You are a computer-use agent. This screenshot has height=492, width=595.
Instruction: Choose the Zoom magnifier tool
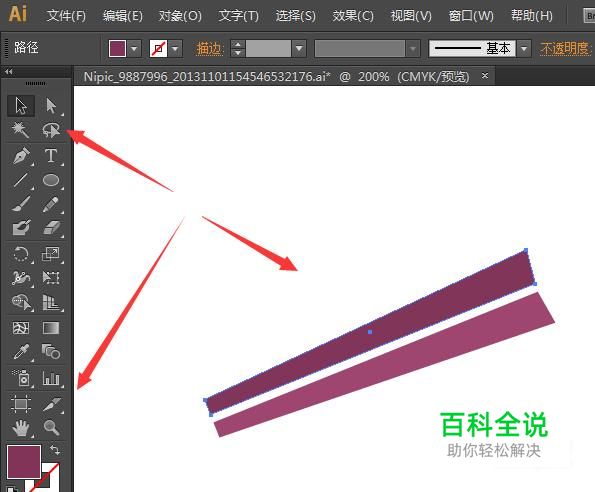click(51, 428)
